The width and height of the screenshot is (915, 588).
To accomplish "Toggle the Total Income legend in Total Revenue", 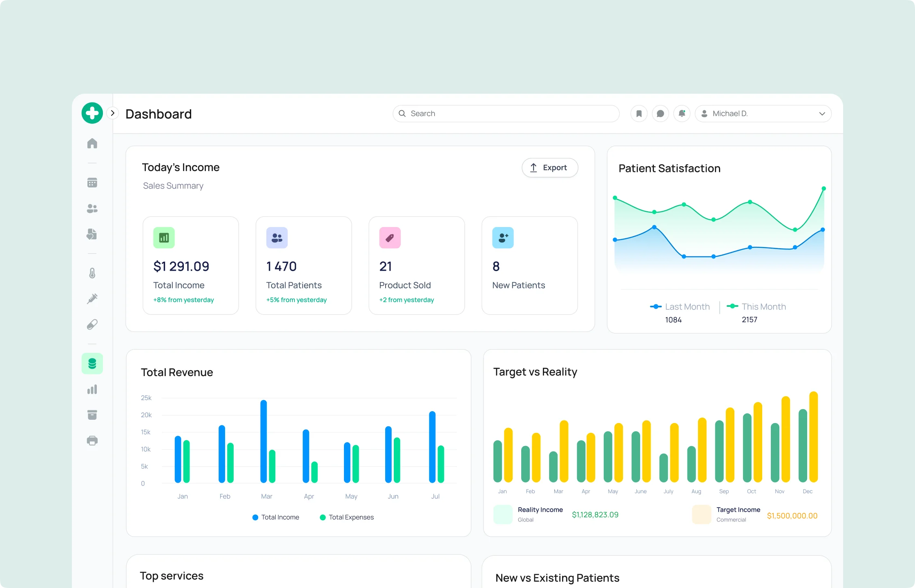I will click(276, 517).
